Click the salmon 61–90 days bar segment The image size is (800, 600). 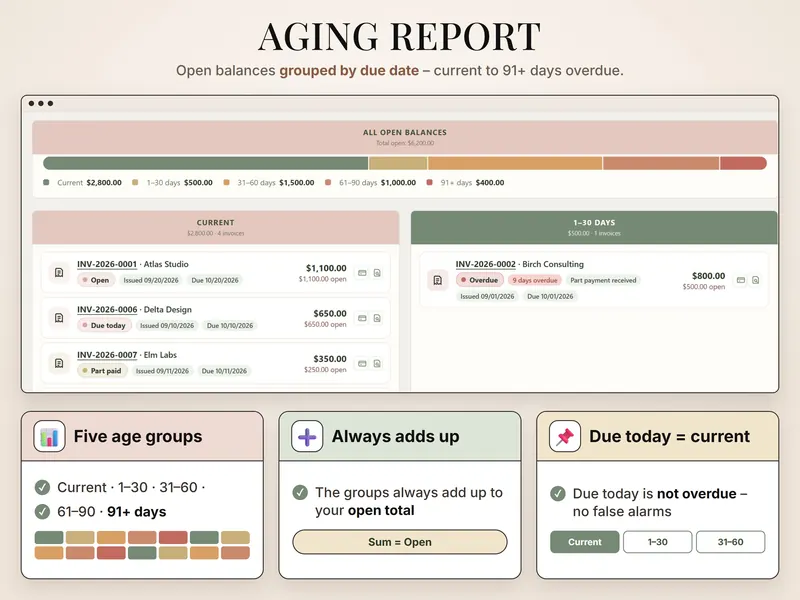point(661,163)
